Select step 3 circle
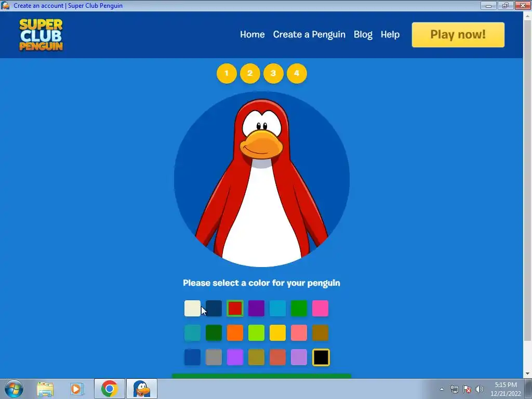 [x=273, y=73]
